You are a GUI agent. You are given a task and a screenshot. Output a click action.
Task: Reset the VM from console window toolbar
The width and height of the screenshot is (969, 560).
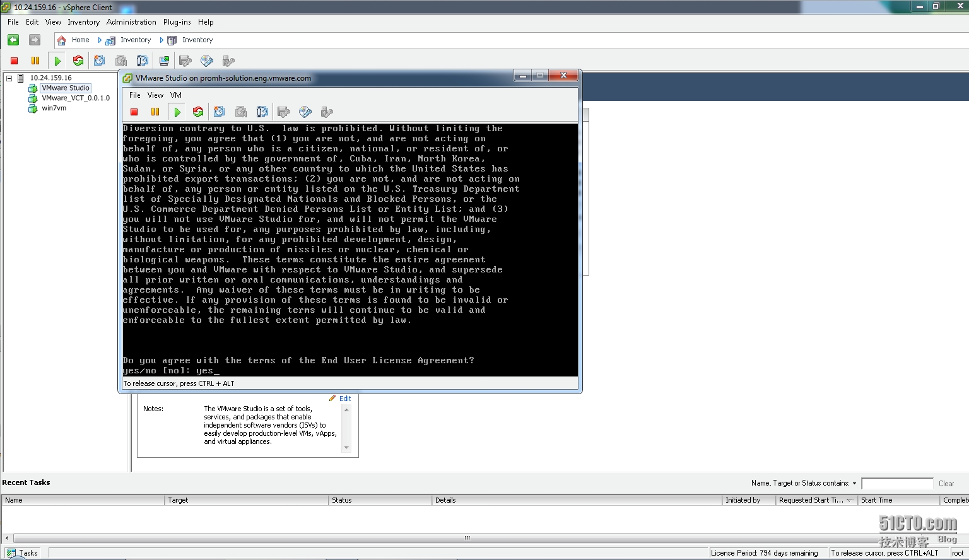[x=198, y=112]
